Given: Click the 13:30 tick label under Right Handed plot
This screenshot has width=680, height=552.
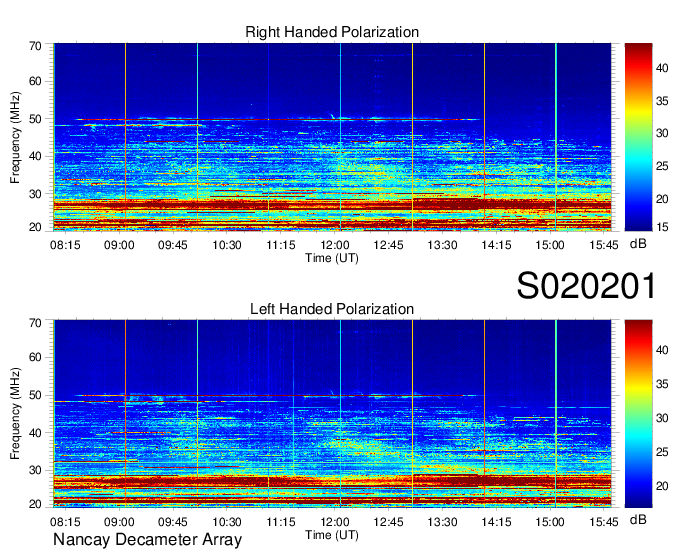Looking at the screenshot, I should (x=442, y=245).
